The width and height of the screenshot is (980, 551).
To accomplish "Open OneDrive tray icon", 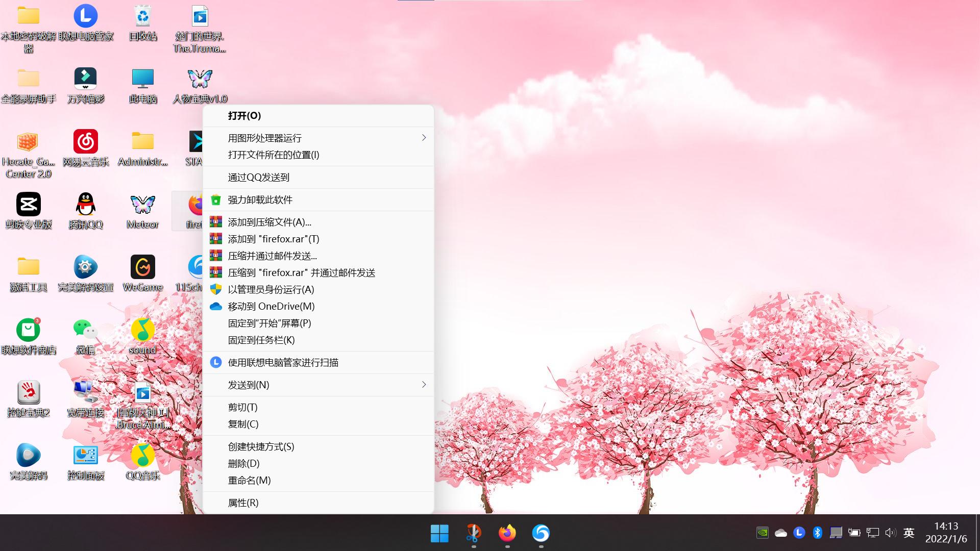I will tap(780, 532).
